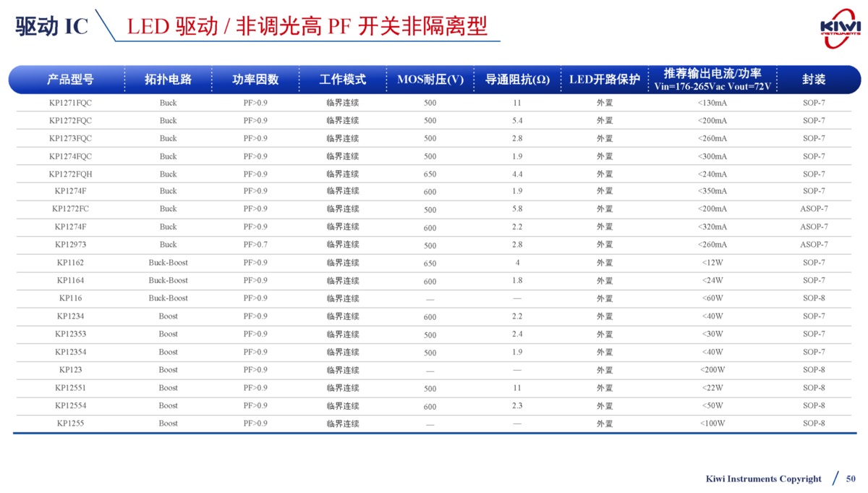Click the Kiwi Instruments logo
The height and width of the screenshot is (493, 868).
(x=840, y=26)
